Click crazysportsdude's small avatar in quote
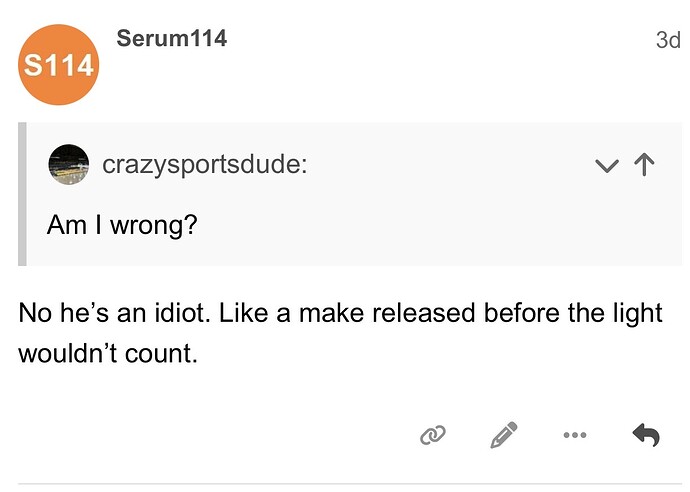The height and width of the screenshot is (492, 690). click(69, 165)
